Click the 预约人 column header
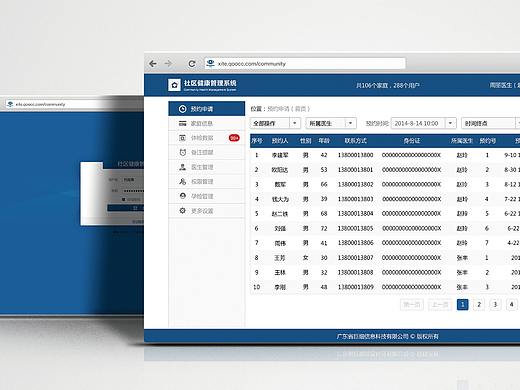The height and width of the screenshot is (390, 520). pyautogui.click(x=280, y=141)
